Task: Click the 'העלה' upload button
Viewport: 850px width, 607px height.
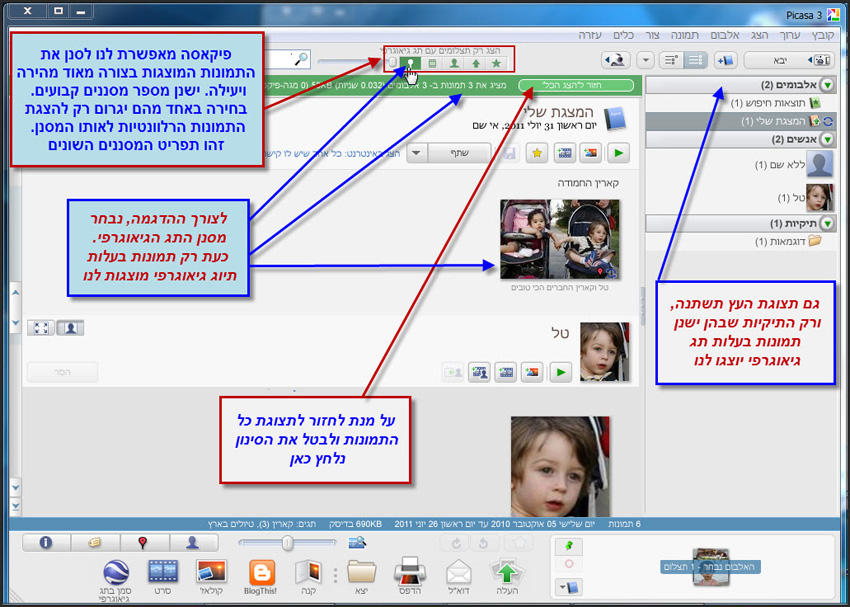Action: [507, 576]
